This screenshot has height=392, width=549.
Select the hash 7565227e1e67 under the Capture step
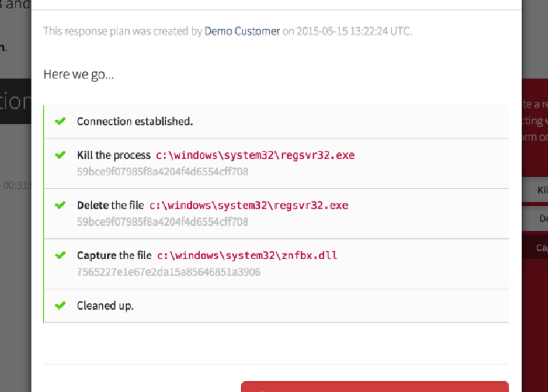click(168, 272)
